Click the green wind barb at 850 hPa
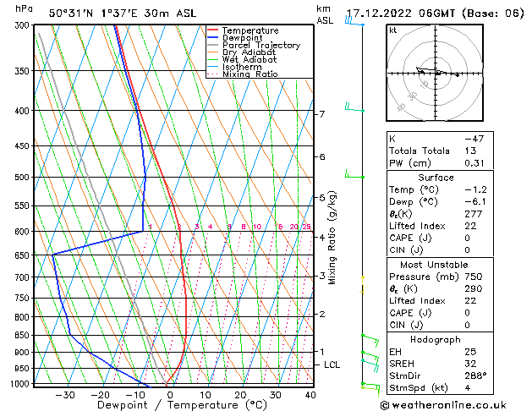The height and width of the screenshot is (411, 532). tap(370, 341)
